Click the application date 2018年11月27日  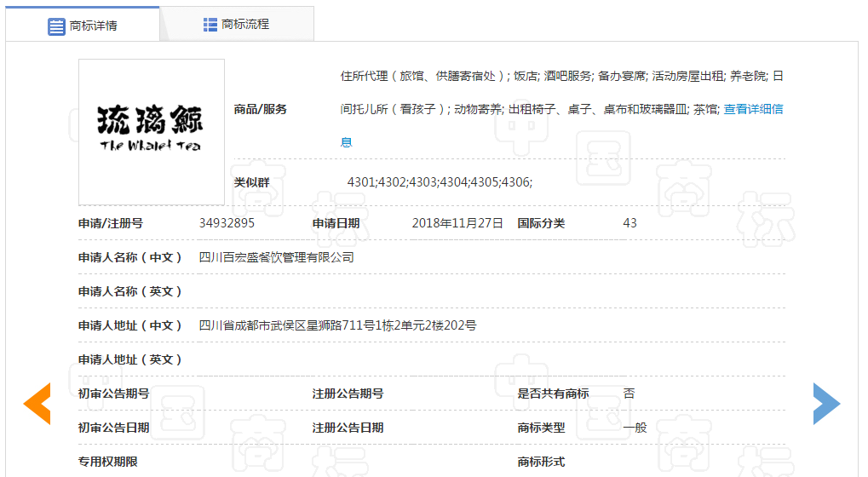click(x=457, y=223)
